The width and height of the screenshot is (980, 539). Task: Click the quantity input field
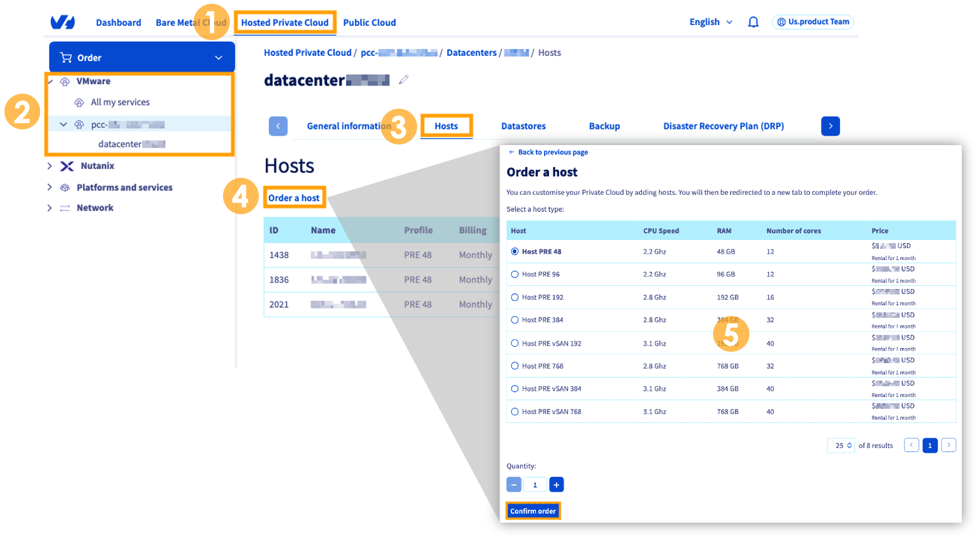pos(535,485)
